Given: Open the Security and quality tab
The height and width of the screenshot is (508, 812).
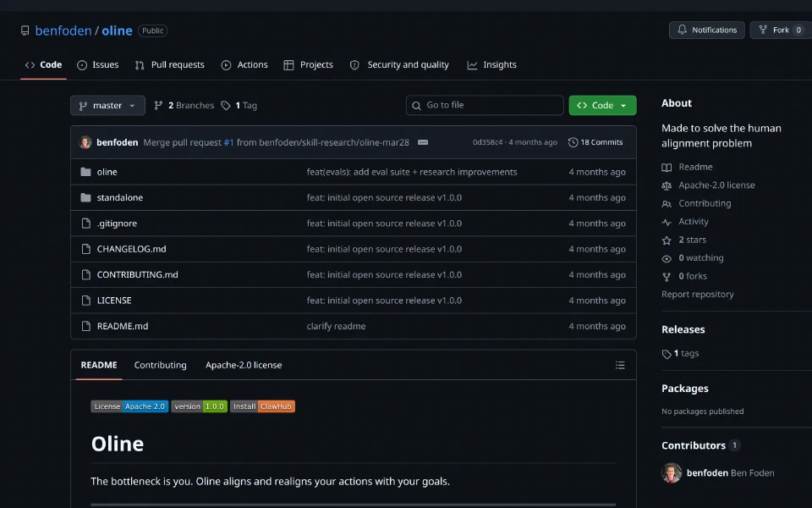Looking at the screenshot, I should coord(399,65).
